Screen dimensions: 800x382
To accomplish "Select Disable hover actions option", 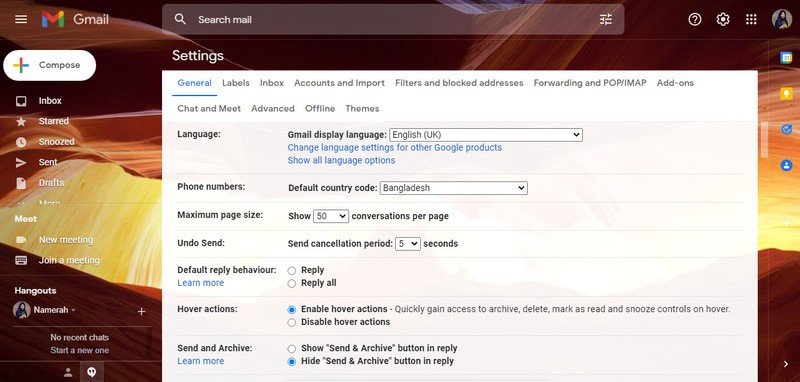I will tap(291, 322).
